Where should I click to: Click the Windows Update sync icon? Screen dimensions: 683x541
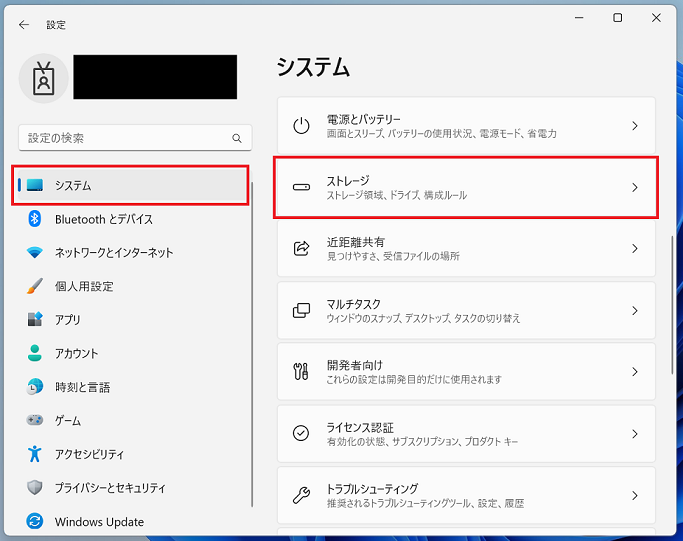[35, 521]
